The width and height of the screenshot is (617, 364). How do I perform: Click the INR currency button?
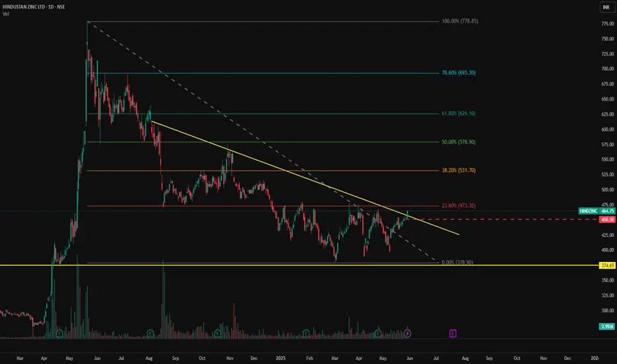[608, 7]
